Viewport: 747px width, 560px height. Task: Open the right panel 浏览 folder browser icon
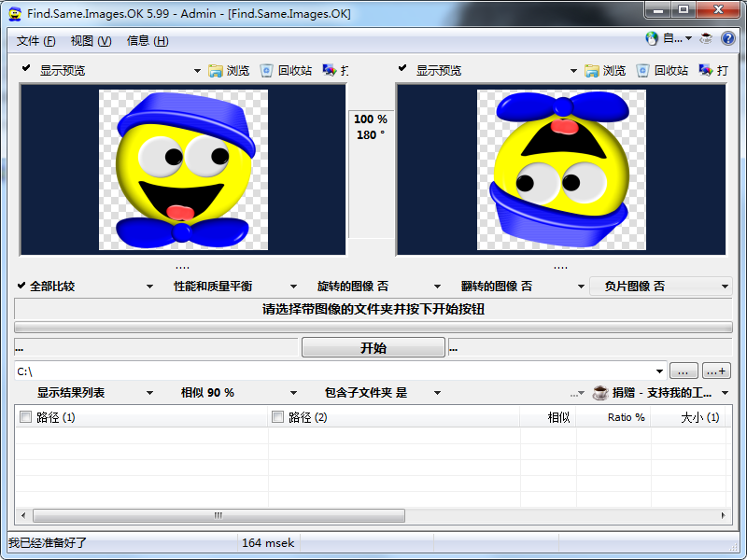tap(591, 69)
